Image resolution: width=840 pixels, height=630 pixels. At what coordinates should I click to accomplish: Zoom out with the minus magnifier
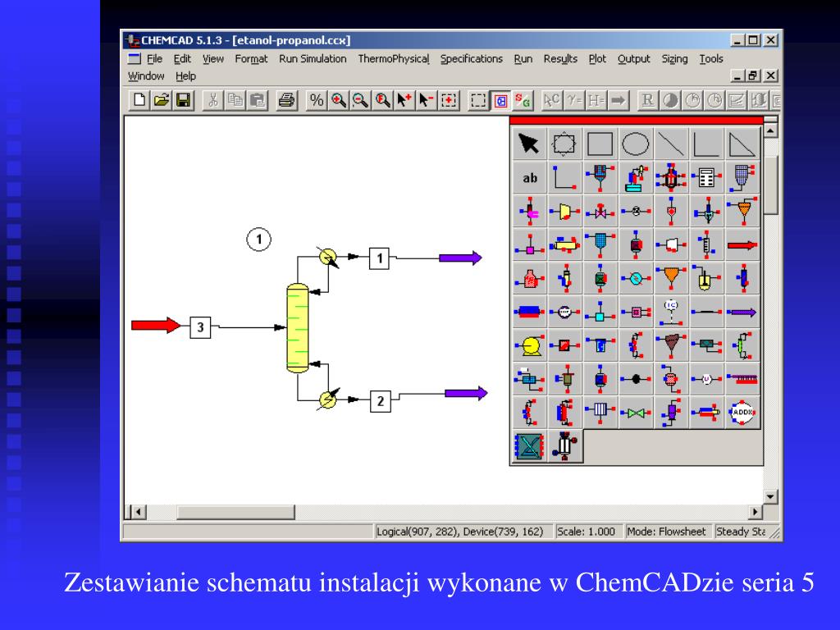[x=360, y=100]
